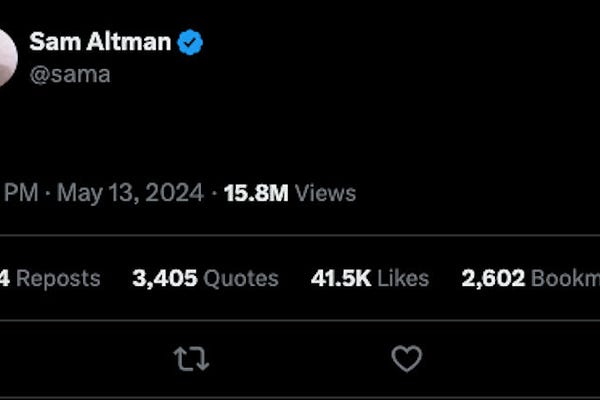Click the dot separator before 15.8M
This screenshot has height=400, width=600.
coord(214,193)
